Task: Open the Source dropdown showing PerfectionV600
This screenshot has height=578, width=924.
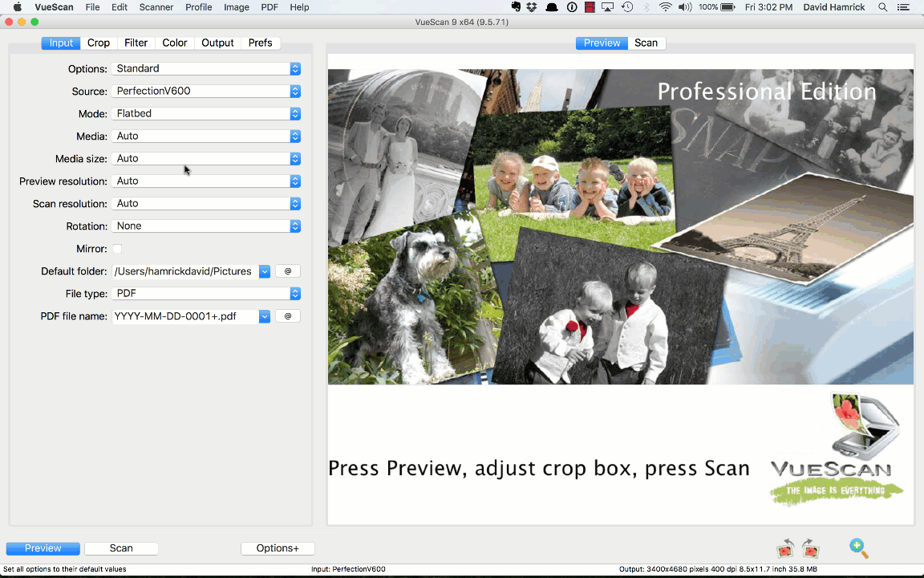Action: click(206, 92)
